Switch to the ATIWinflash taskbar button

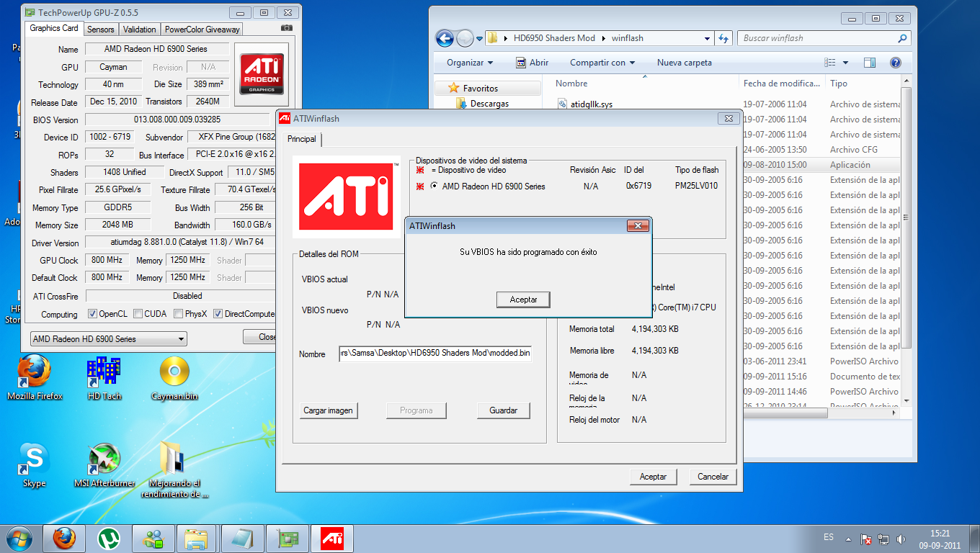pos(332,538)
